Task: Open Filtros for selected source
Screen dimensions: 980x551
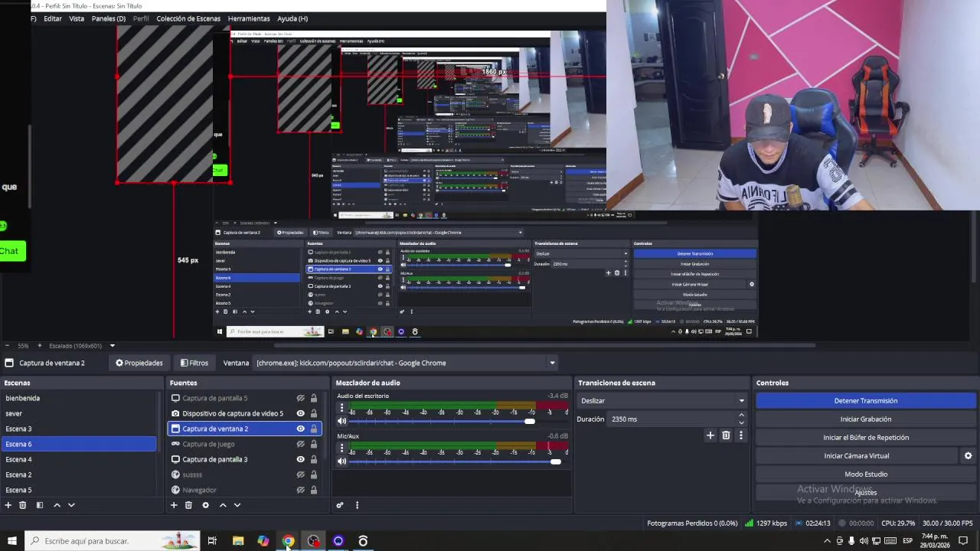Action: point(194,363)
